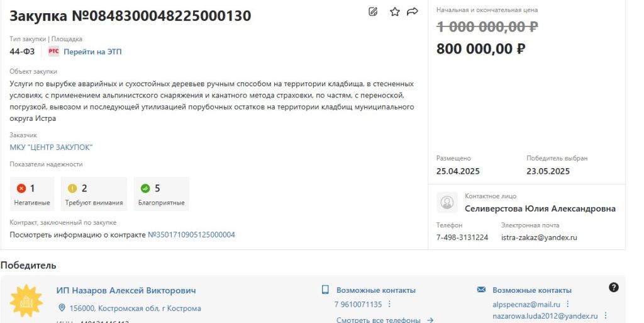Open help question mark icon
This screenshot has height=323, width=644.
coord(614,287)
